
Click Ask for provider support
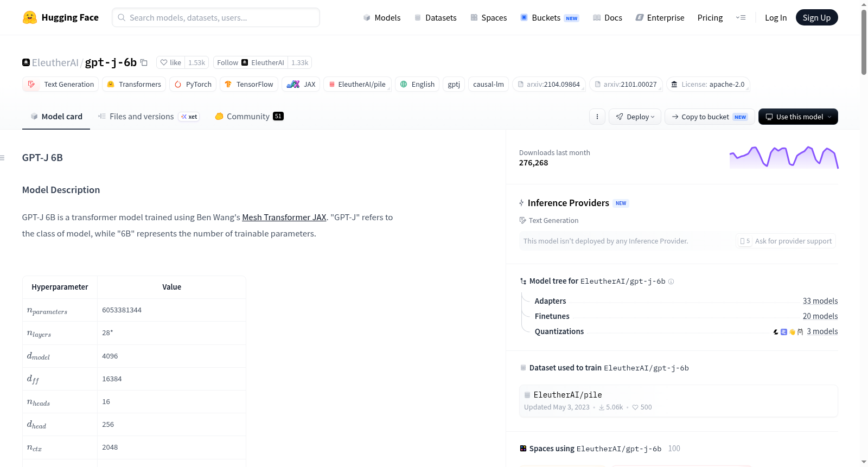pyautogui.click(x=786, y=241)
